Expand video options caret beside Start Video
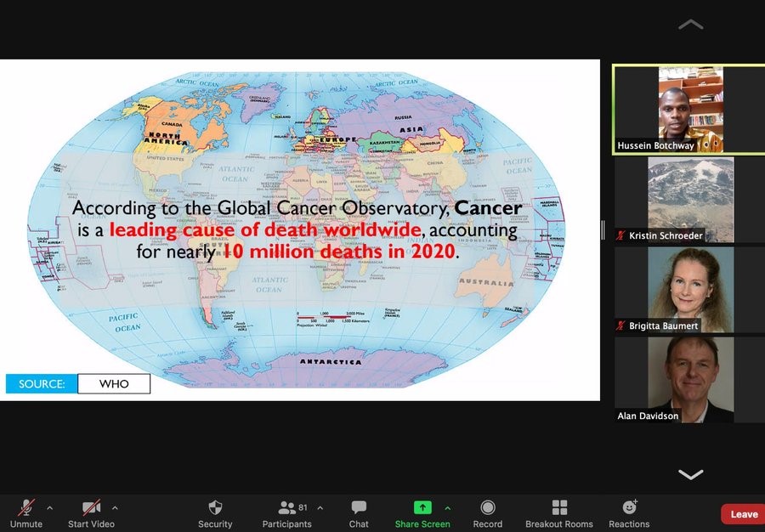 tap(115, 508)
